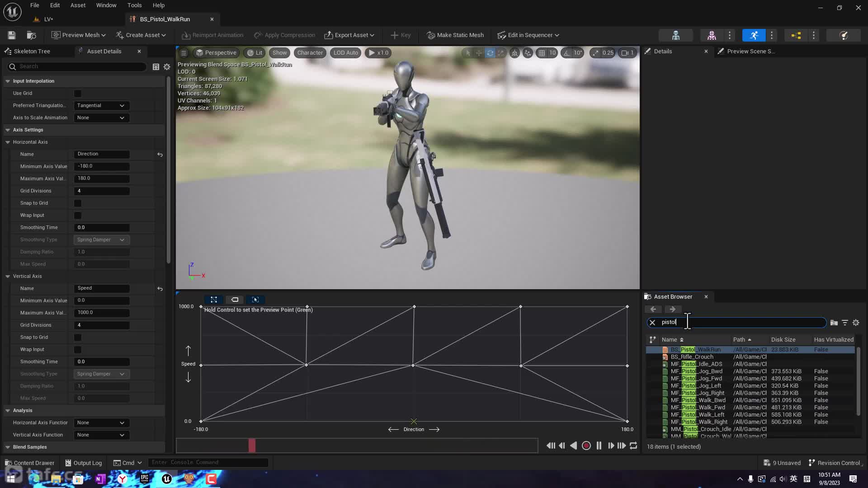Click the Lit view mode button
The height and width of the screenshot is (488, 868).
tap(255, 53)
